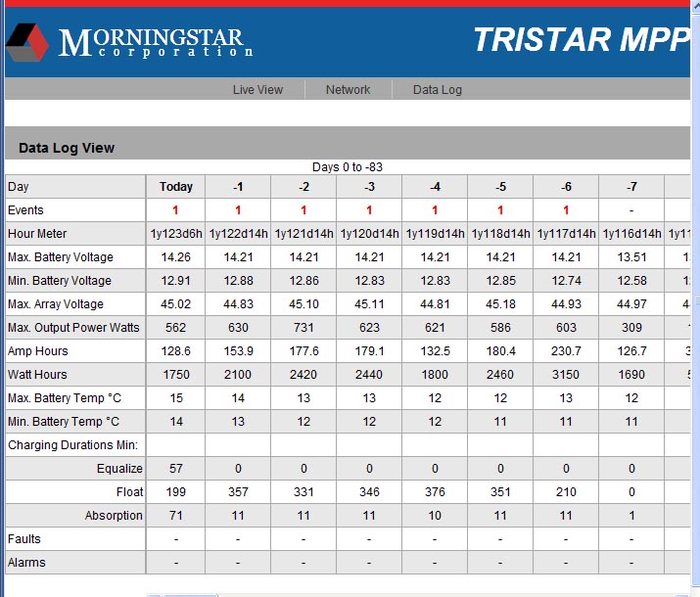Select the 14.26 max battery voltage cell
Image resolution: width=700 pixels, height=597 pixels.
coord(176,257)
